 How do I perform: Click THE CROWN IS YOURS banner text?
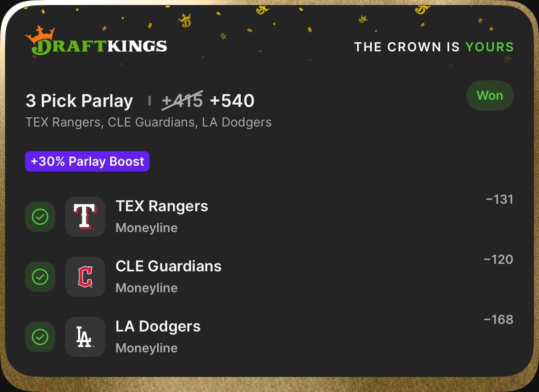click(434, 47)
